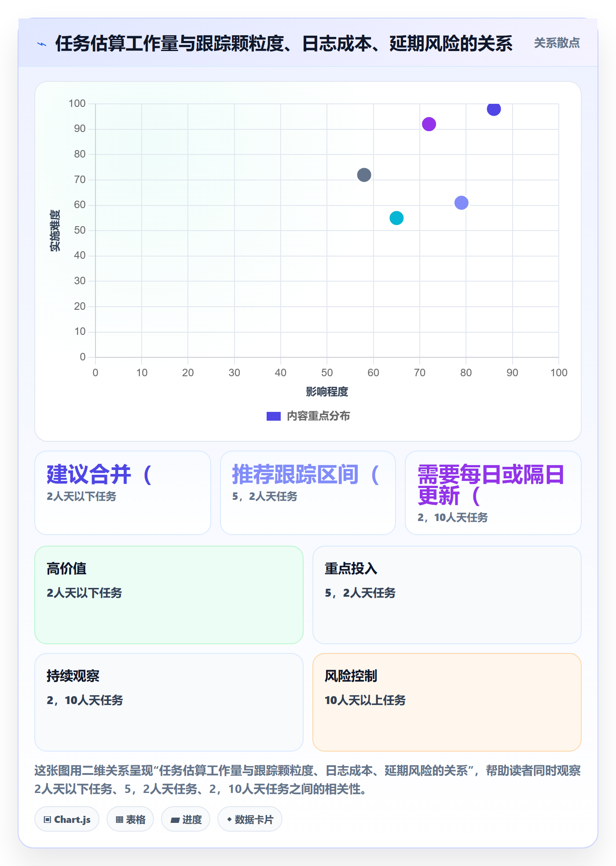Select the 重点投入 quadrant card

[447, 595]
